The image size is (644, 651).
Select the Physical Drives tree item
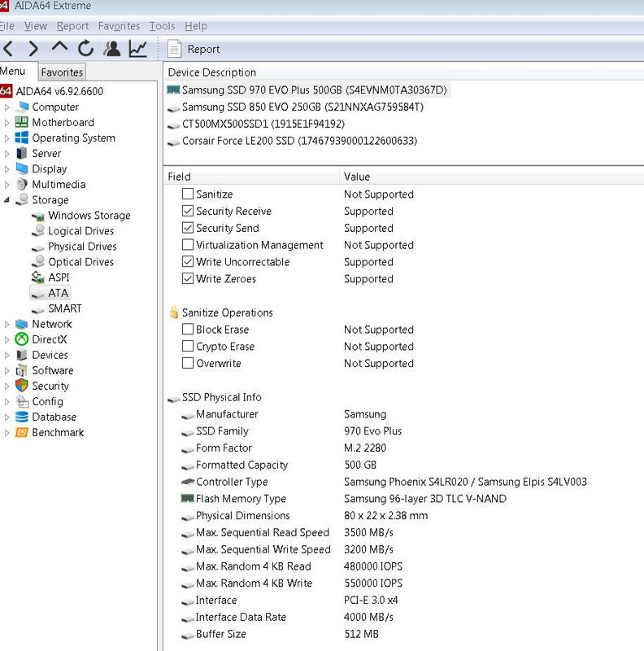[82, 247]
